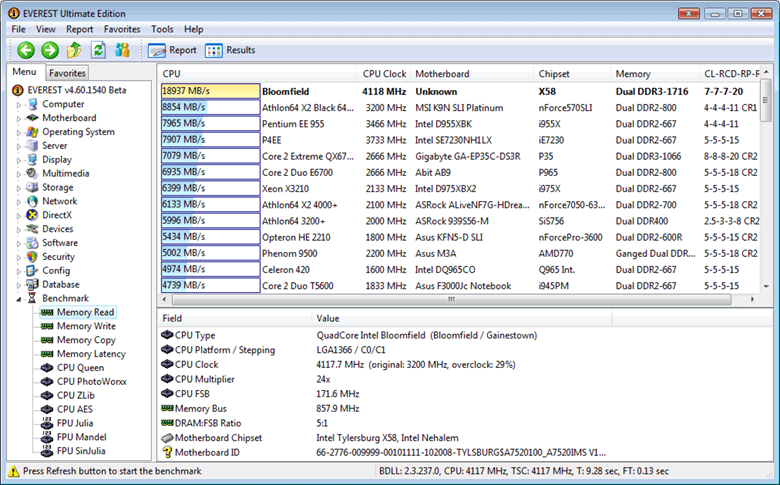
Task: Select the Software tree icon
Action: tap(32, 243)
